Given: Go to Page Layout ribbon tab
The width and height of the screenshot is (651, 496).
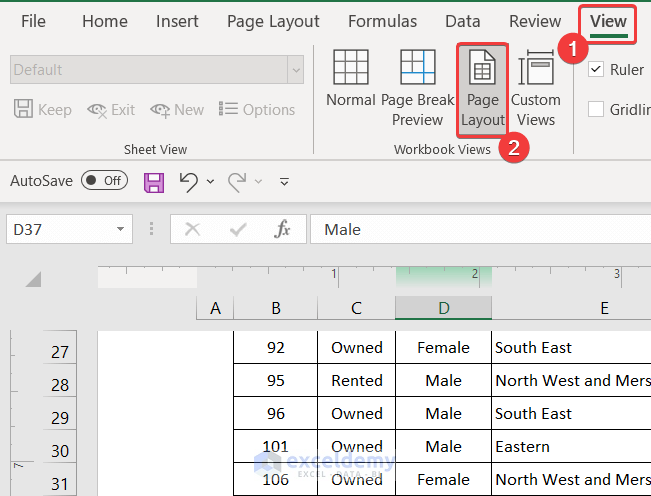Looking at the screenshot, I should pos(273,22).
